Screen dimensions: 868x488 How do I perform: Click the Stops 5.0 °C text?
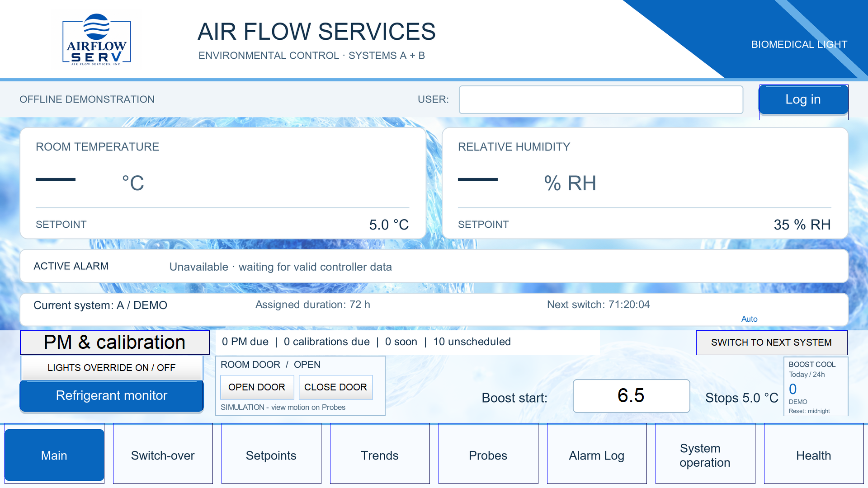tap(742, 398)
